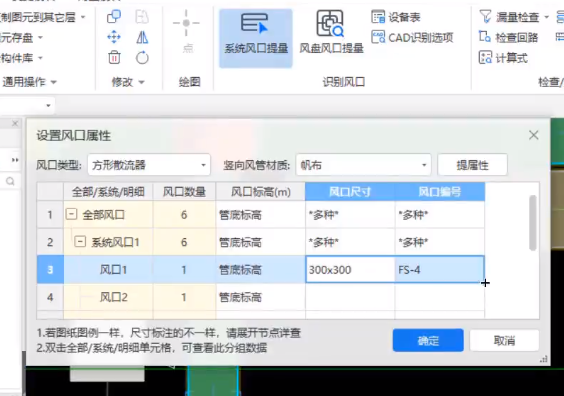Click 管底标高 cell in row 4
The image size is (564, 396).
(260, 297)
